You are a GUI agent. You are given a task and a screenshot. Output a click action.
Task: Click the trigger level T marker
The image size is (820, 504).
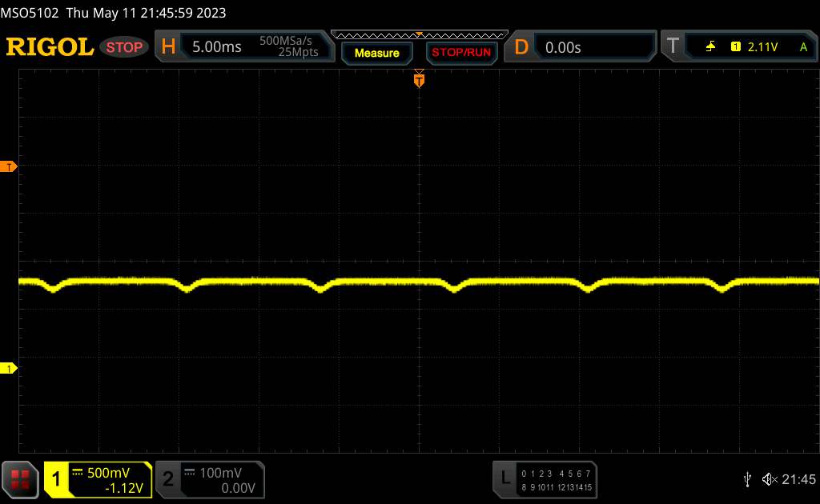(x=10, y=166)
